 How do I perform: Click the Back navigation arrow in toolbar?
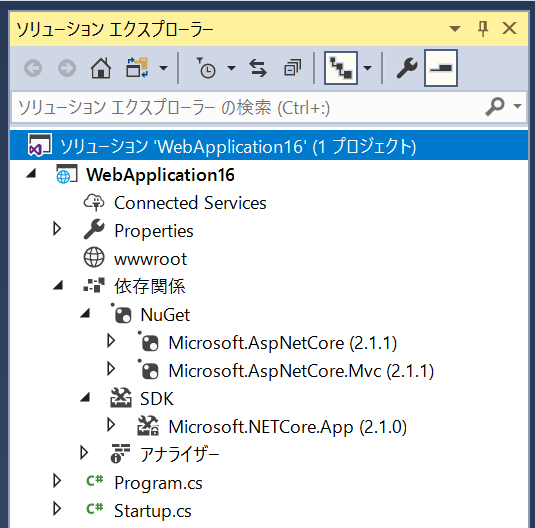click(x=33, y=68)
